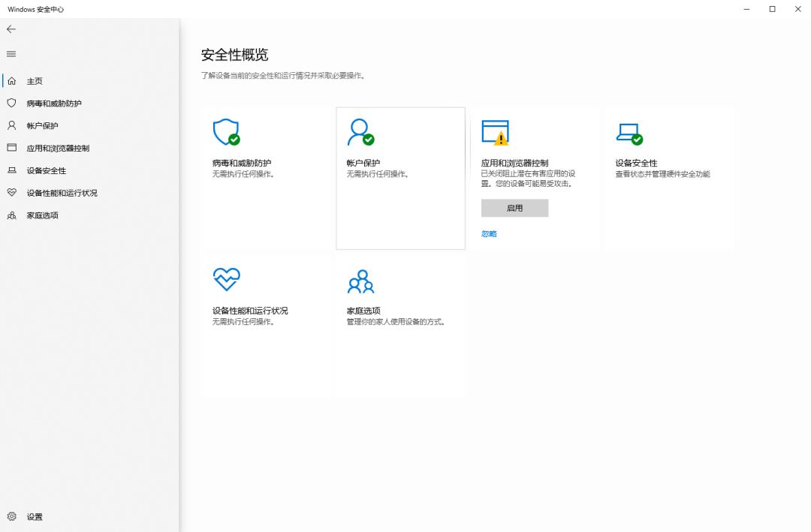
Task: Click the family people icon of 家庭选项 card
Action: click(x=360, y=282)
